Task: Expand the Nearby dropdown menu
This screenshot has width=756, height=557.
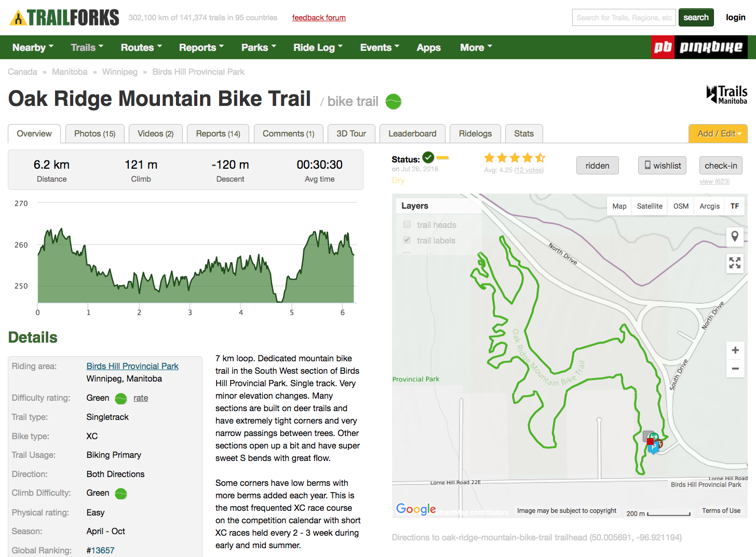Action: point(33,47)
